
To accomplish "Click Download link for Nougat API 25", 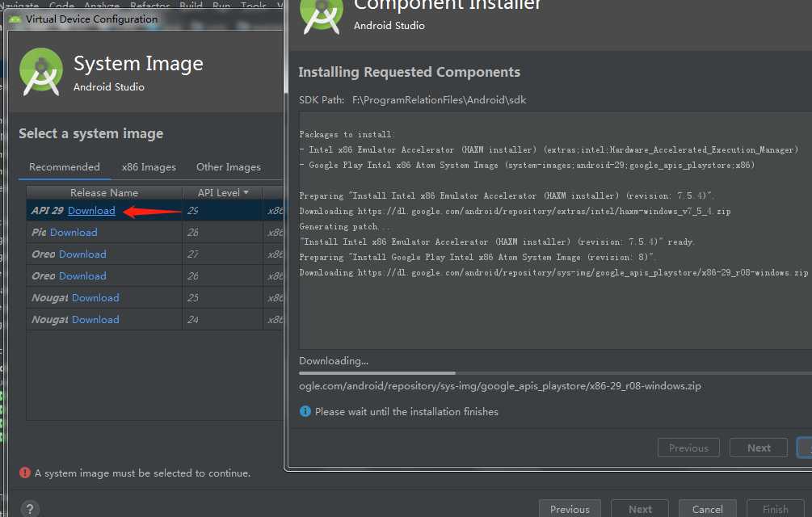I will [x=95, y=297].
